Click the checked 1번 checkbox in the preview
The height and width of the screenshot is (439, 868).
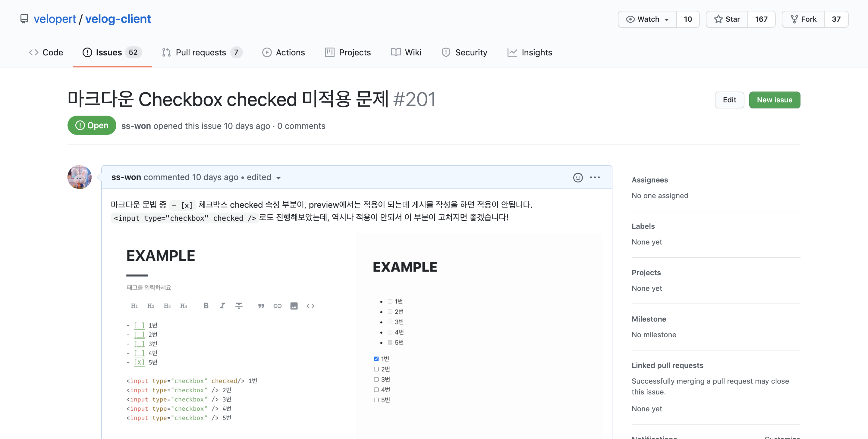coord(376,359)
